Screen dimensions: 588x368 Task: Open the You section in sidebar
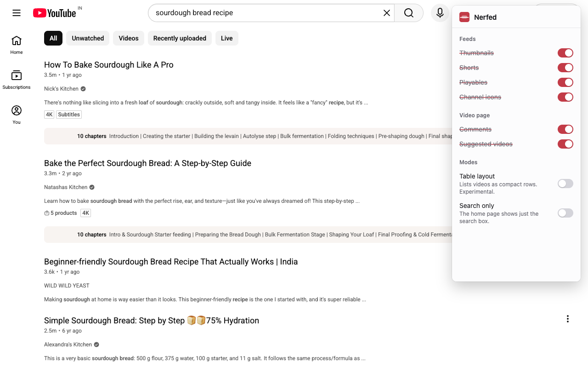(x=17, y=115)
